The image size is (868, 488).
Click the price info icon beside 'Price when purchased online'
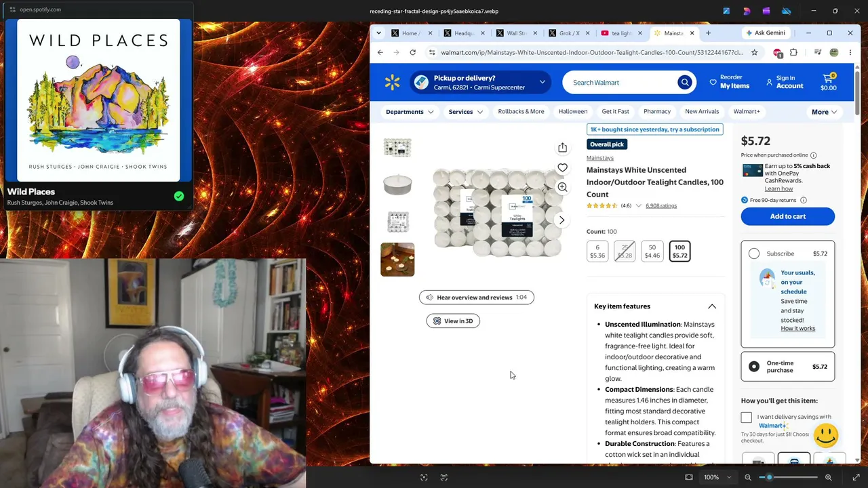point(813,155)
